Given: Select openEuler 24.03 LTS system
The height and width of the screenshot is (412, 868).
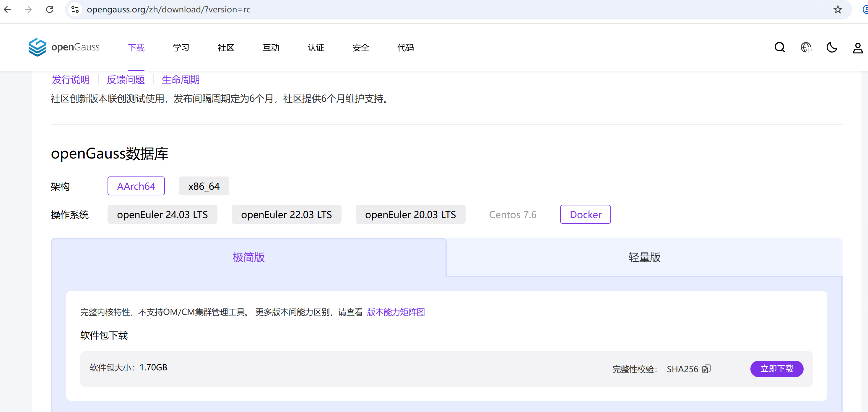Looking at the screenshot, I should coord(162,214).
